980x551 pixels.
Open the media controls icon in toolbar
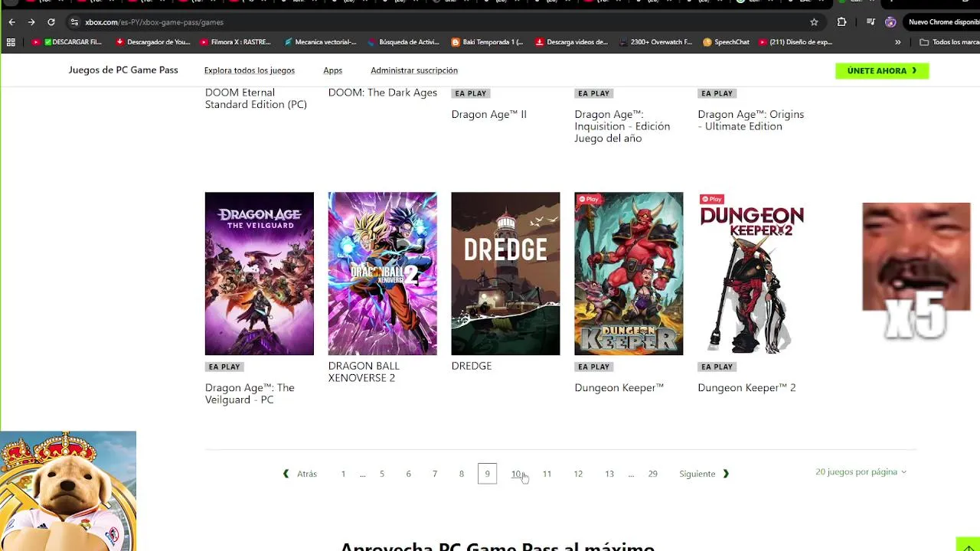pyautogui.click(x=871, y=22)
